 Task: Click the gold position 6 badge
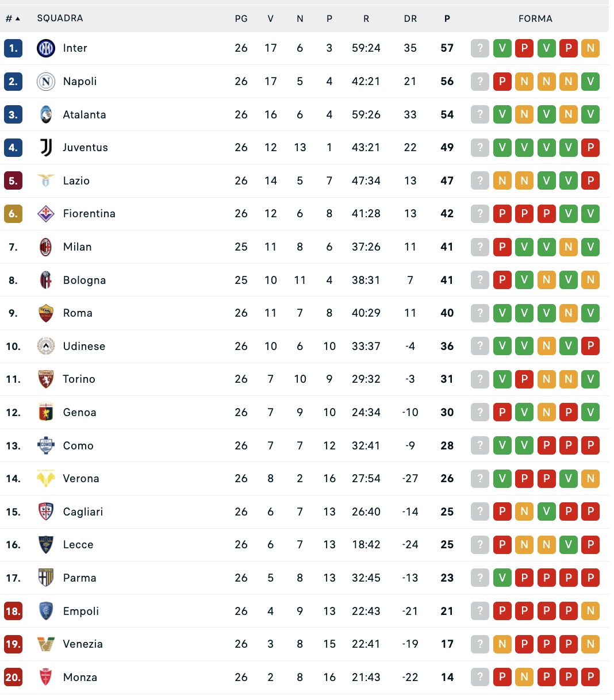(x=13, y=214)
